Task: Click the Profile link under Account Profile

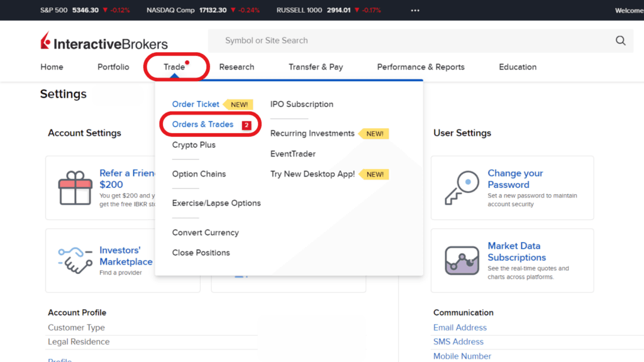Action: click(x=59, y=359)
